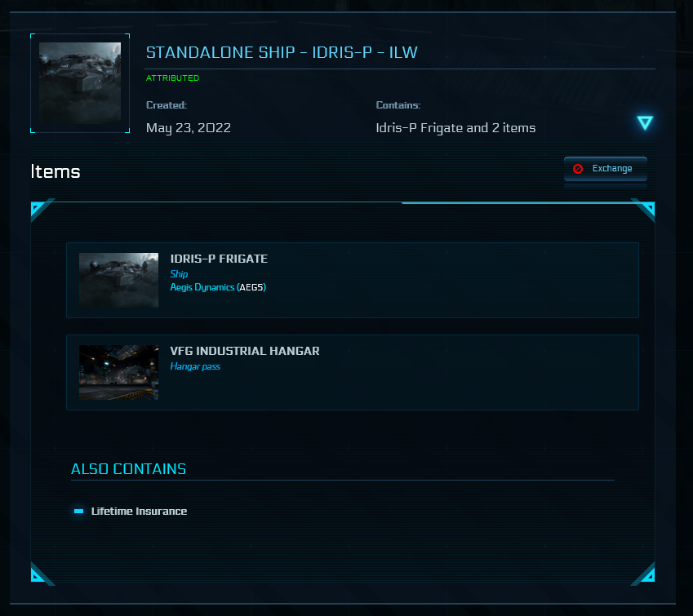Image resolution: width=693 pixels, height=616 pixels.
Task: Click the green ATTRIBUTED status label
Action: 172,78
